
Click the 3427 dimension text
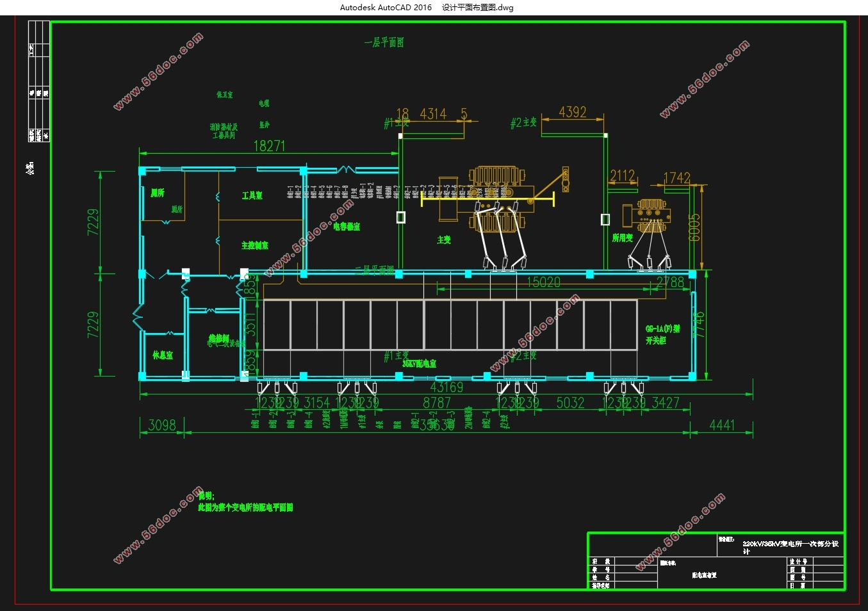(x=666, y=403)
